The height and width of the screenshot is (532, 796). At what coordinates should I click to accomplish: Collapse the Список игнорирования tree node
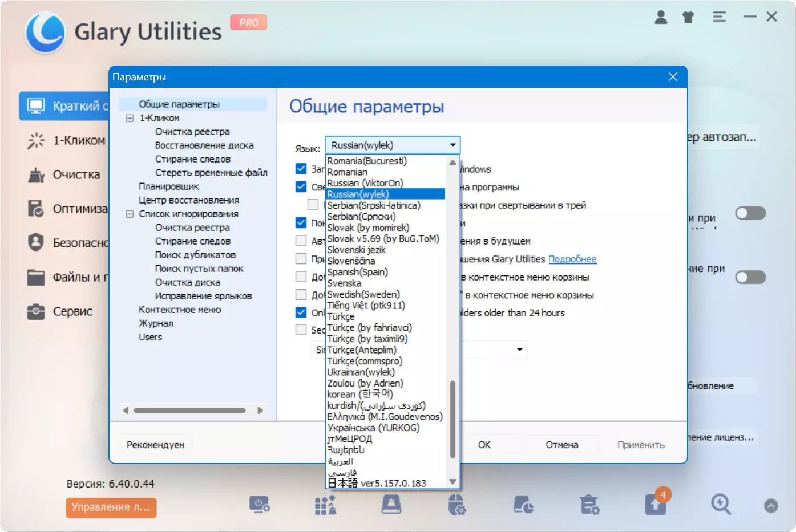click(130, 214)
